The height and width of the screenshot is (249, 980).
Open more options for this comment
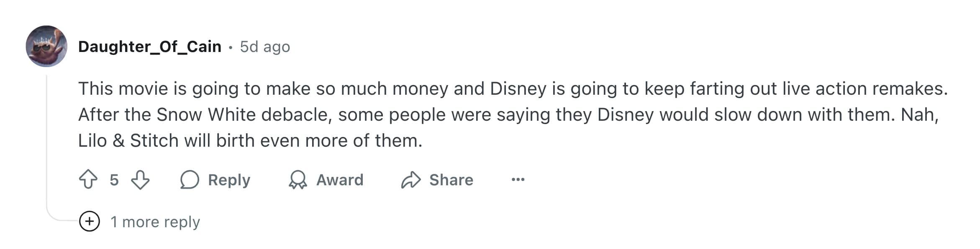518,180
